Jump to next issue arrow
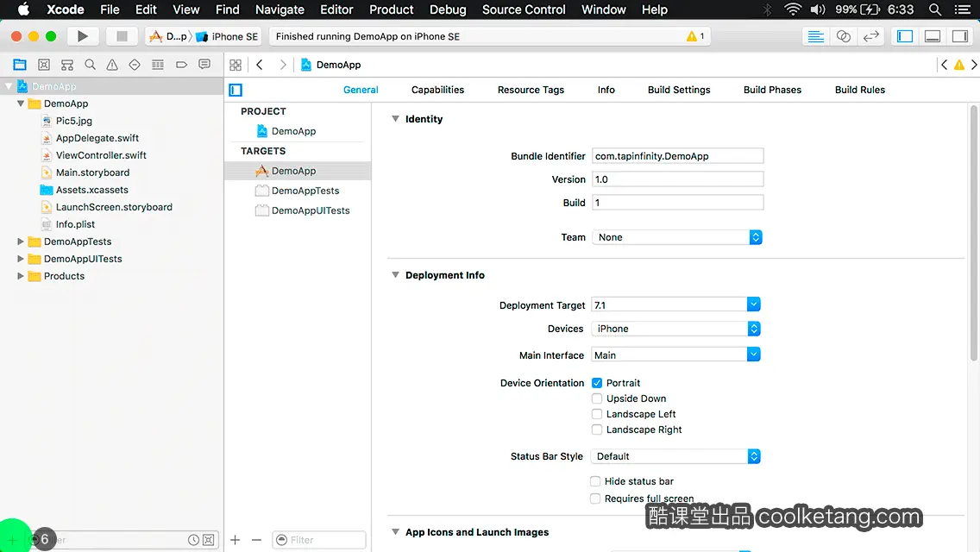Viewport: 980px width, 552px height. coord(974,65)
